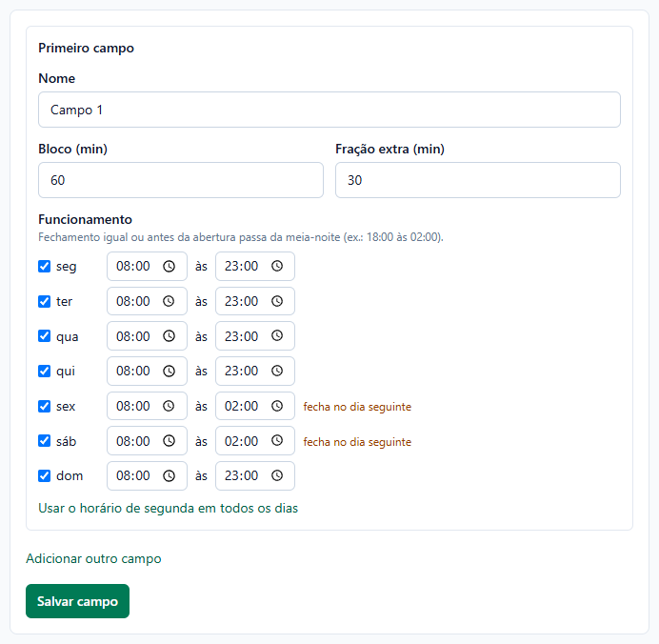Click the Nome field containing Campo 1
Screen dimensions: 659x644
(x=329, y=110)
